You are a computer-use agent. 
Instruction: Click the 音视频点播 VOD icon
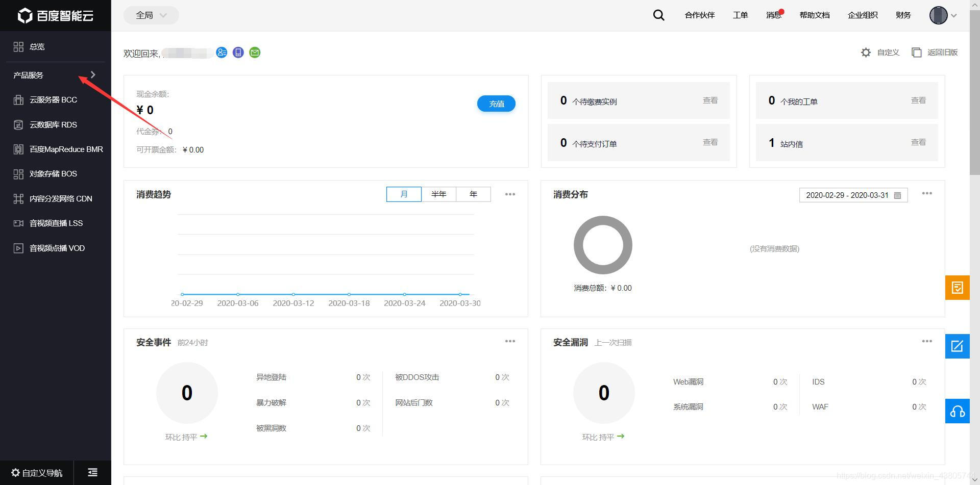(18, 248)
